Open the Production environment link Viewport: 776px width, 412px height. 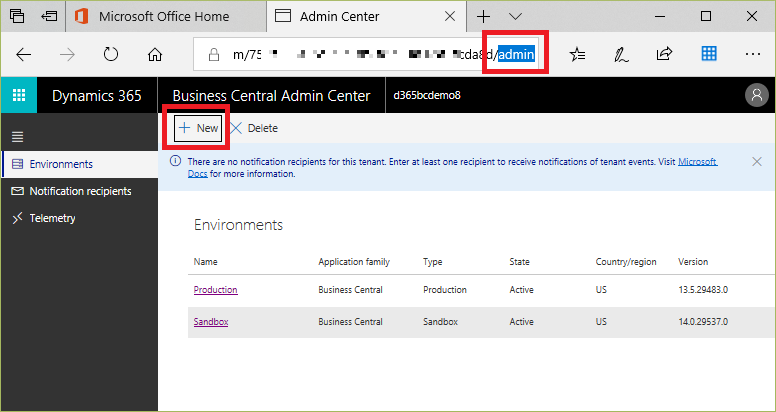pos(215,290)
